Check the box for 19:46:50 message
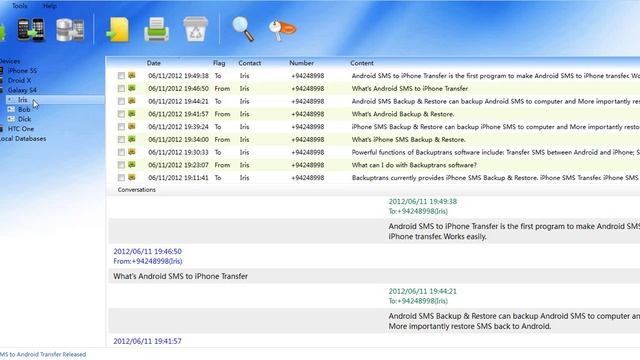 click(121, 88)
